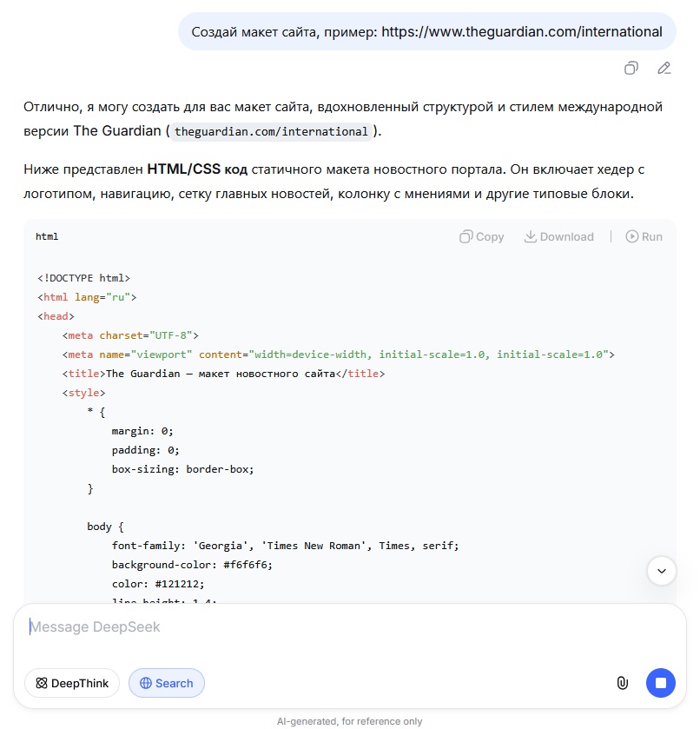Image resolution: width=700 pixels, height=729 pixels.
Task: Stop the response generation
Action: (x=661, y=683)
